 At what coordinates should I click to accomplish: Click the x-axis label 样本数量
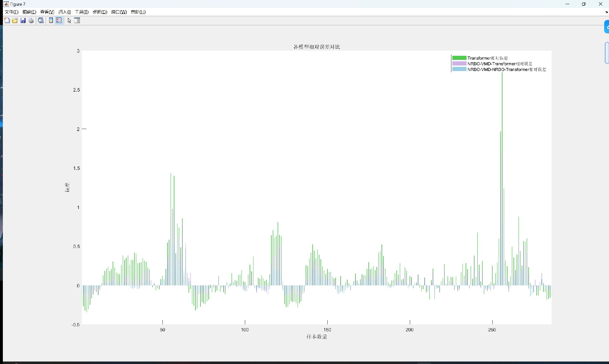[317, 337]
